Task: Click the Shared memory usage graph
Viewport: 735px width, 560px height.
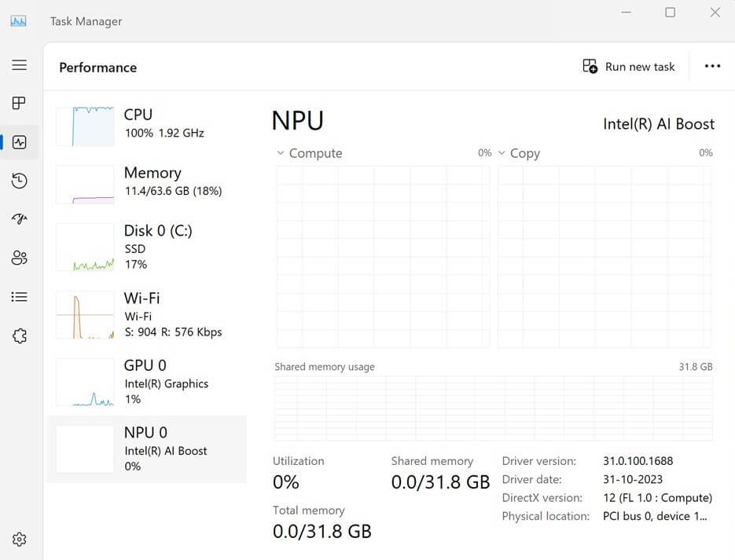Action: (x=494, y=404)
